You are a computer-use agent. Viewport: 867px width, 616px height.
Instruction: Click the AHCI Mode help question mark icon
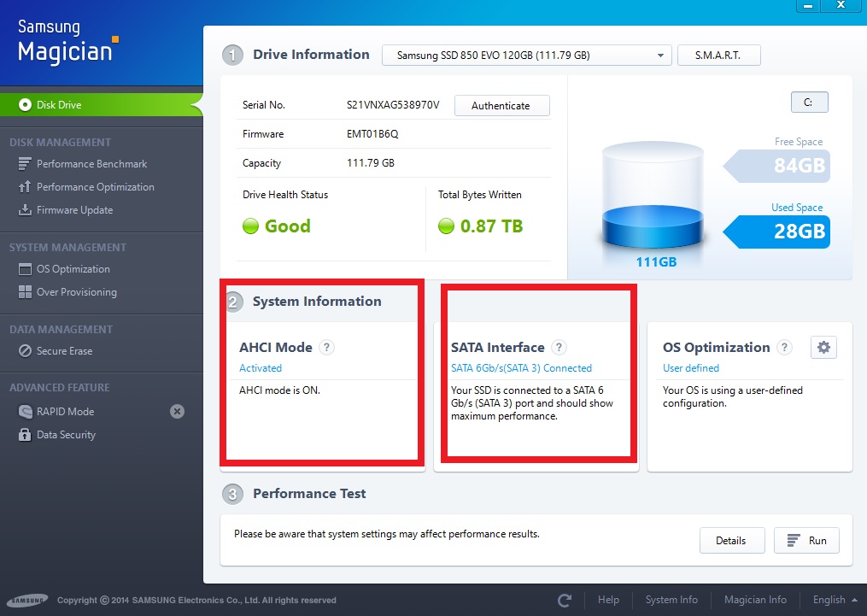326,348
